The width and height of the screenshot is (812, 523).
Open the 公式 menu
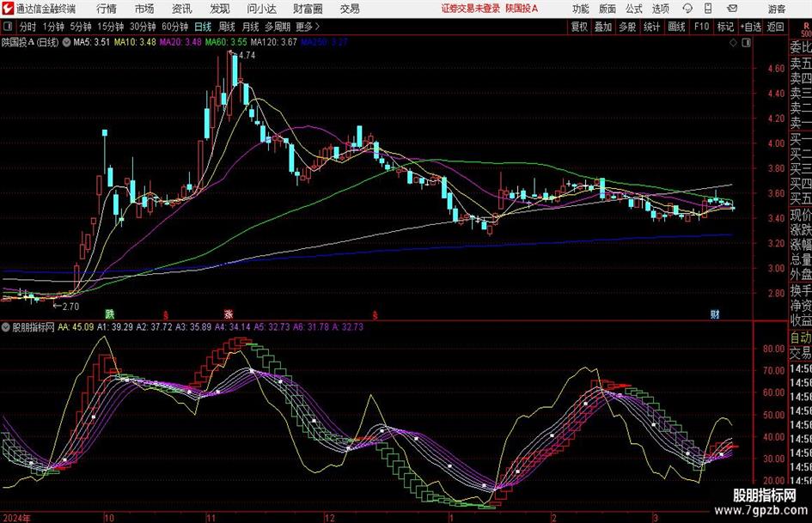pos(633,9)
